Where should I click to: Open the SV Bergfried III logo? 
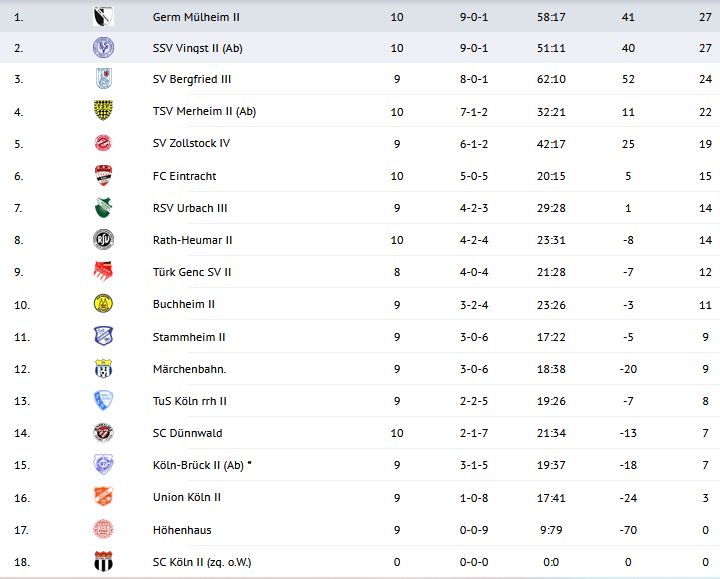coord(103,79)
